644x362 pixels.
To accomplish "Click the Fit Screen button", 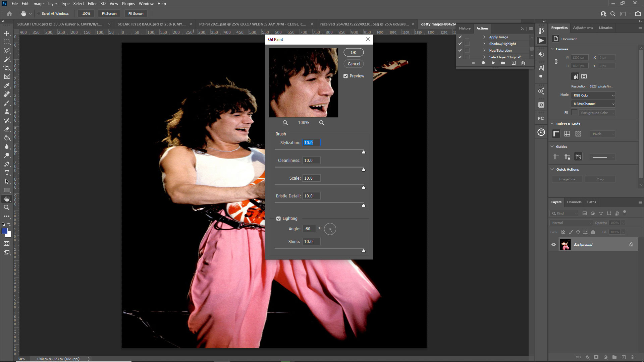I will coord(109,13).
